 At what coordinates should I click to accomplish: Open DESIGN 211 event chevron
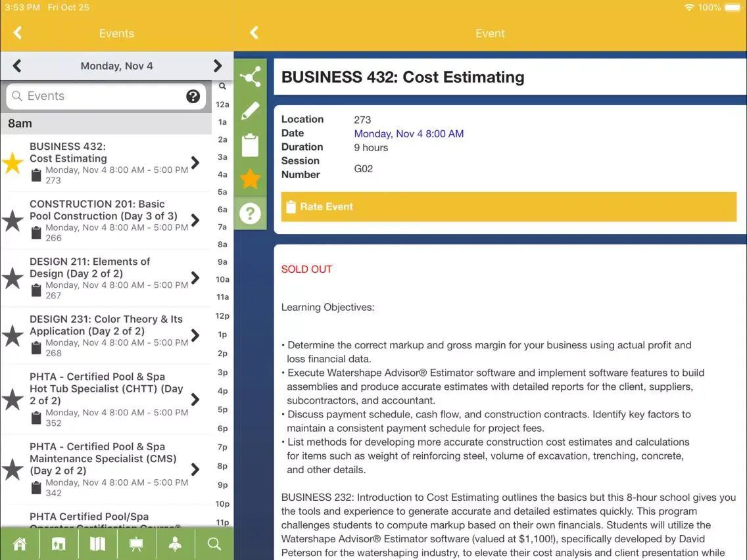click(x=195, y=277)
